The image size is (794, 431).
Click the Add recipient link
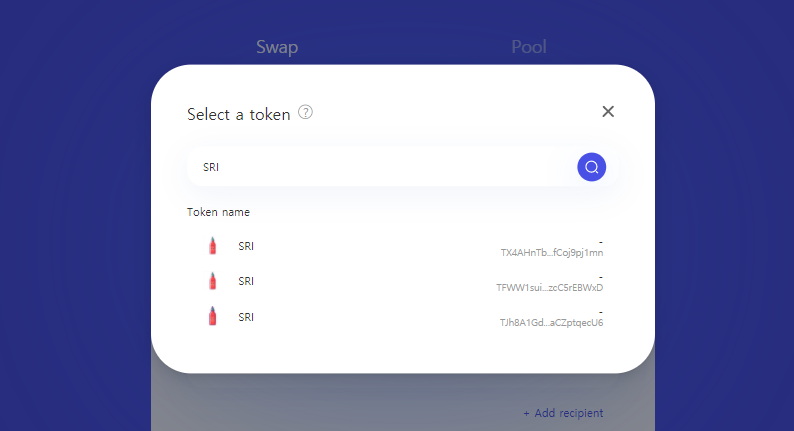[563, 413]
